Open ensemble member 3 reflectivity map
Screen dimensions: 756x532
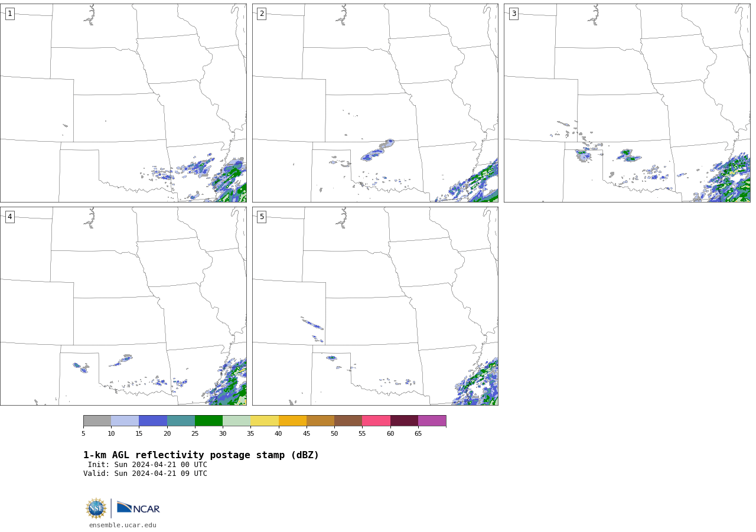click(x=627, y=103)
